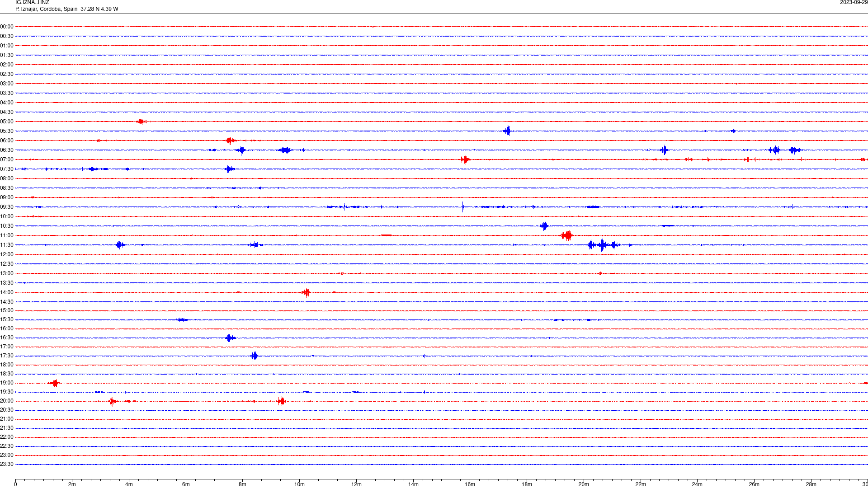868x488 pixels.
Task: Click the red seismic event on the 05:00 trace
Action: pyautogui.click(x=142, y=122)
